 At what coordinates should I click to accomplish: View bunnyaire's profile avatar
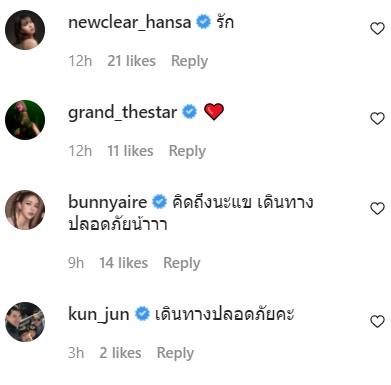point(25,210)
